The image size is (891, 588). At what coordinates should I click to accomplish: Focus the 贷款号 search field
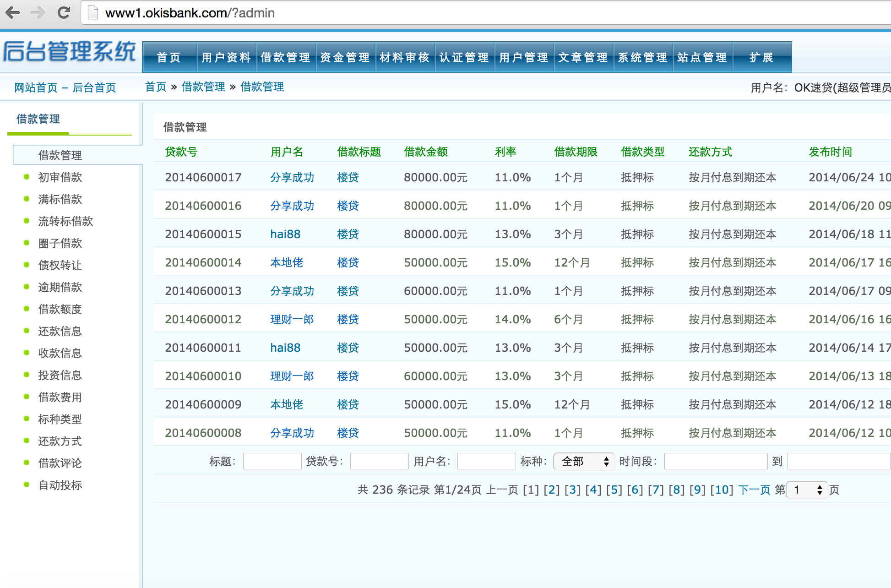pyautogui.click(x=380, y=461)
